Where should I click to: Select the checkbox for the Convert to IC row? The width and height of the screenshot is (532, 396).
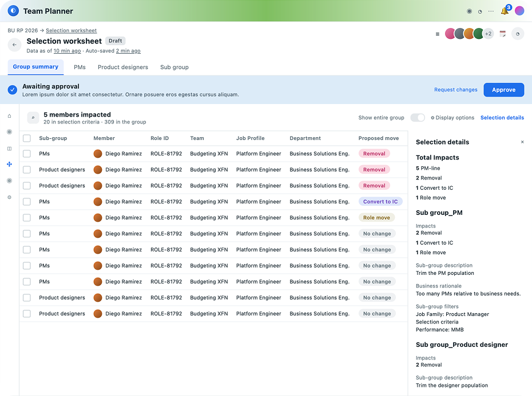click(x=27, y=202)
